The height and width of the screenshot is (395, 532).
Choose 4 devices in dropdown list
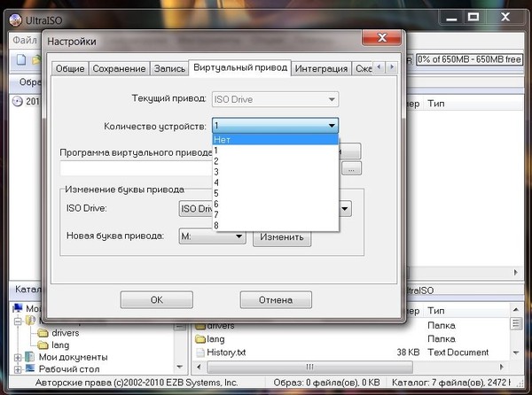(275, 182)
